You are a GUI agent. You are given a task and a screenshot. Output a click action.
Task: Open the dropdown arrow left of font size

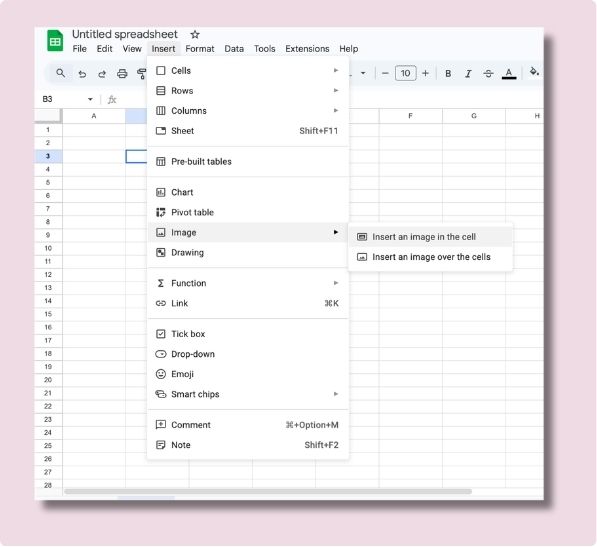tap(363, 73)
